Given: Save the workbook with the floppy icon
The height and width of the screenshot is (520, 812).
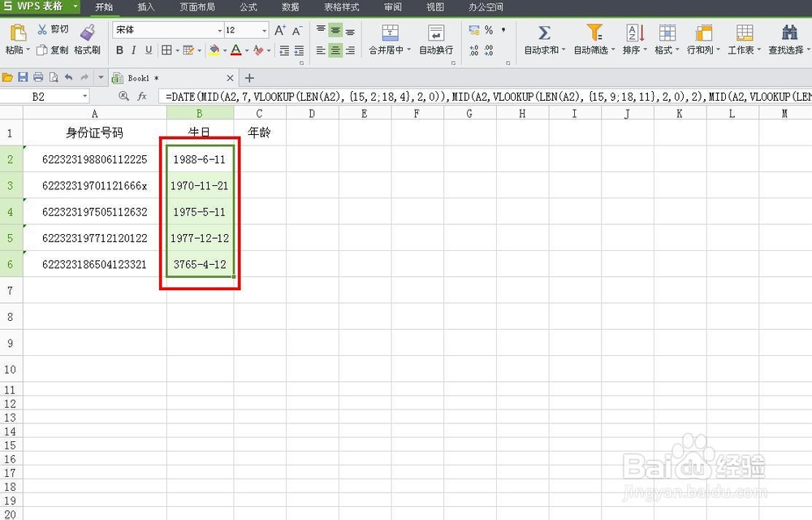Looking at the screenshot, I should pyautogui.click(x=23, y=78).
